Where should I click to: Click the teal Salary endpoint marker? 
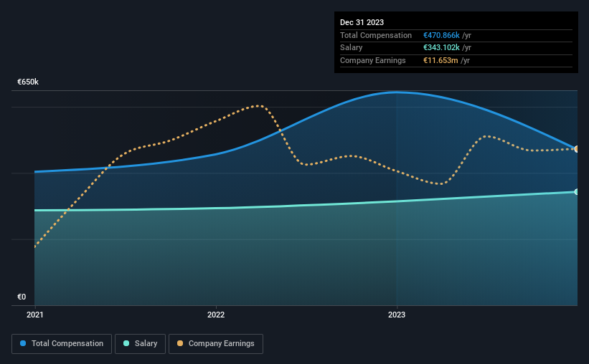click(x=577, y=192)
